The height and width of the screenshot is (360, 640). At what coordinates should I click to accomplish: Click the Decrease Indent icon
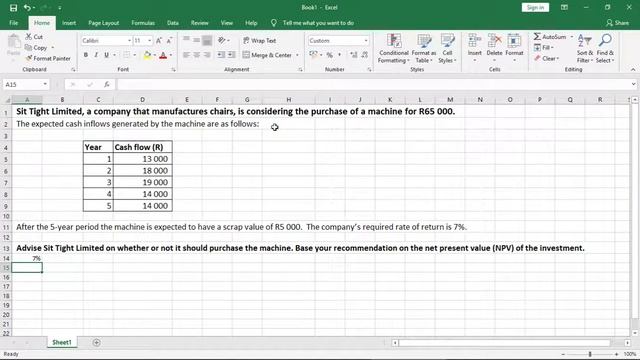(221, 55)
